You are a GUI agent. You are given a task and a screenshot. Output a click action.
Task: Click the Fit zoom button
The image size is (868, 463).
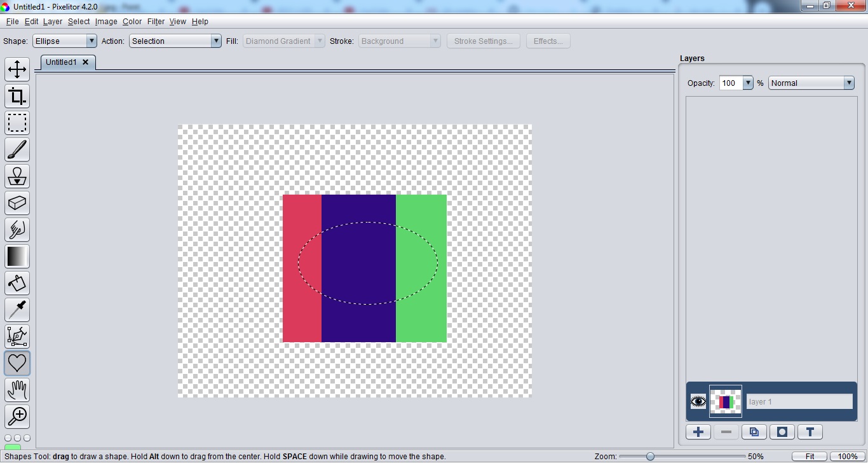pos(810,456)
